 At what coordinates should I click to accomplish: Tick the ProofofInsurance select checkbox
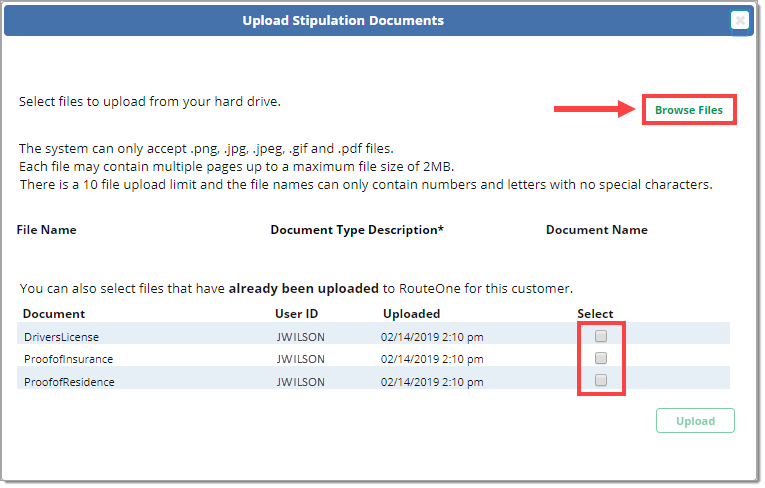601,358
